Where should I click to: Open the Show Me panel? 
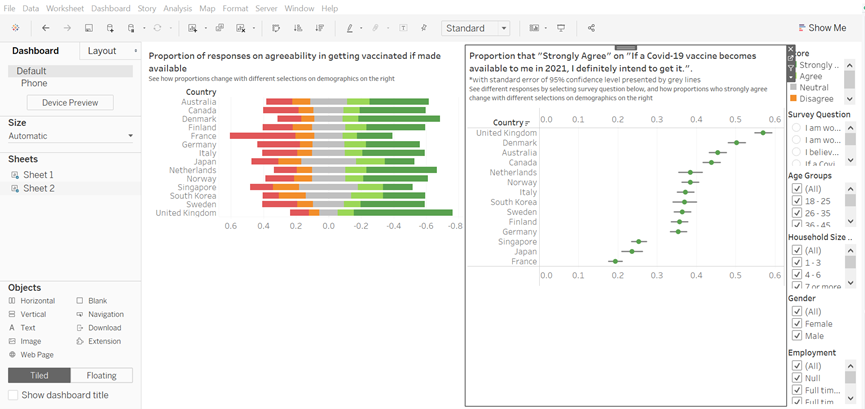pyautogui.click(x=820, y=28)
